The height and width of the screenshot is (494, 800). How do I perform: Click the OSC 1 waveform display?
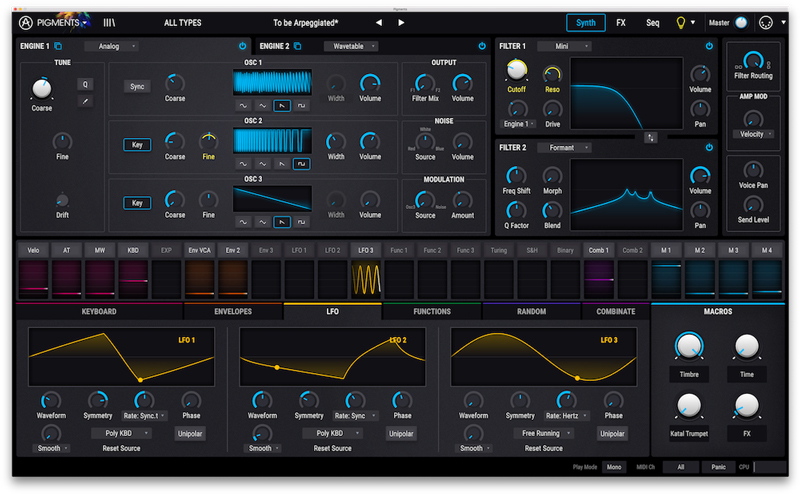[x=272, y=82]
